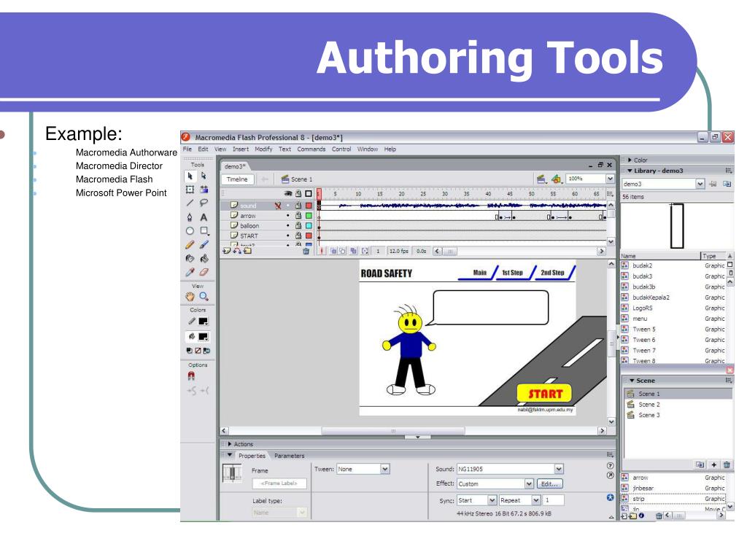Select the Lasso tool
This screenshot has width=747, height=560.
click(204, 203)
